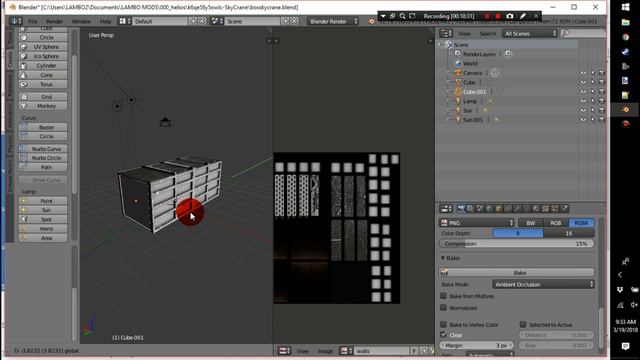Add a Monkey mesh
The image size is (640, 360).
(x=43, y=106)
